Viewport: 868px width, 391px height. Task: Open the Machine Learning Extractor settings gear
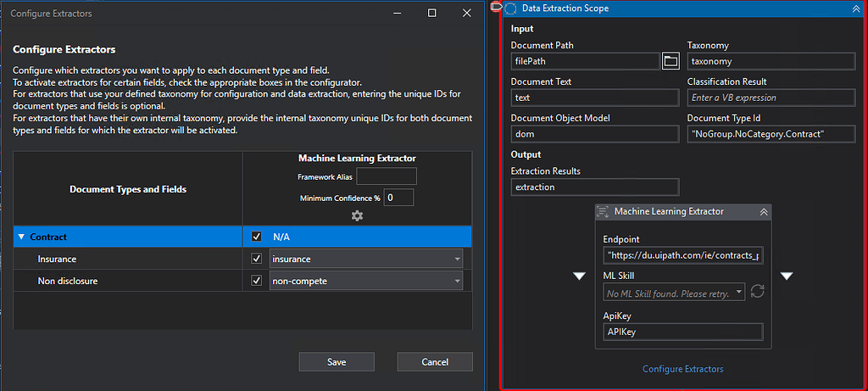pos(357,216)
